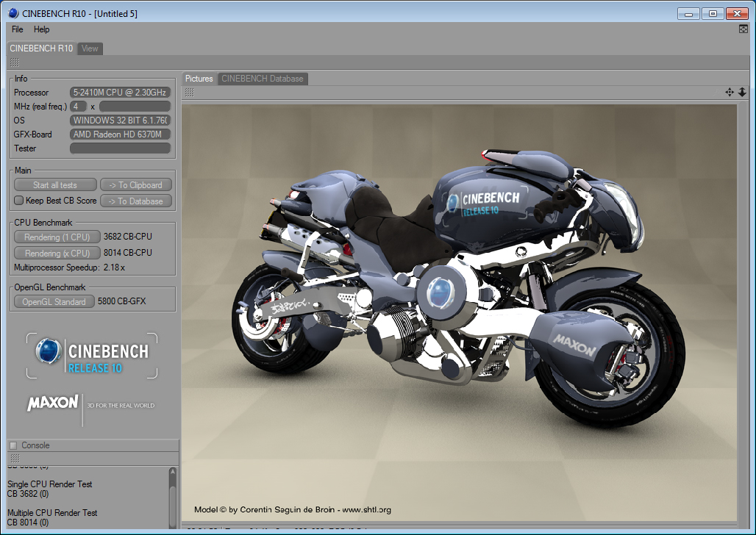Enable Keep Best CB Score checkbox
The image size is (756, 535).
coord(18,201)
